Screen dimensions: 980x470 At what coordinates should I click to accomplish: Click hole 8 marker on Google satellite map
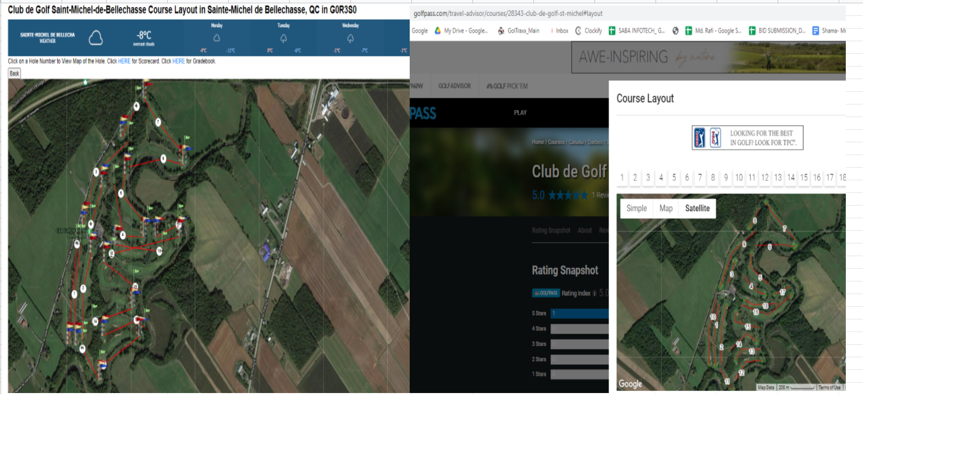[755, 221]
